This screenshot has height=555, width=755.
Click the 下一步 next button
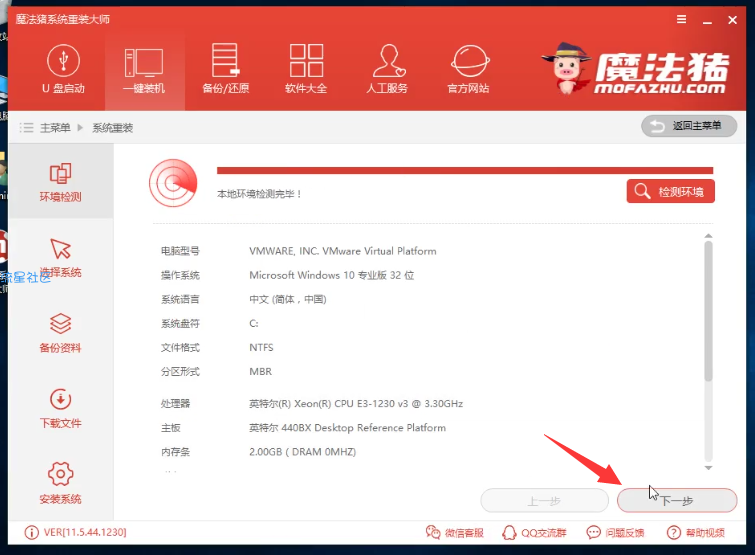[x=677, y=501]
